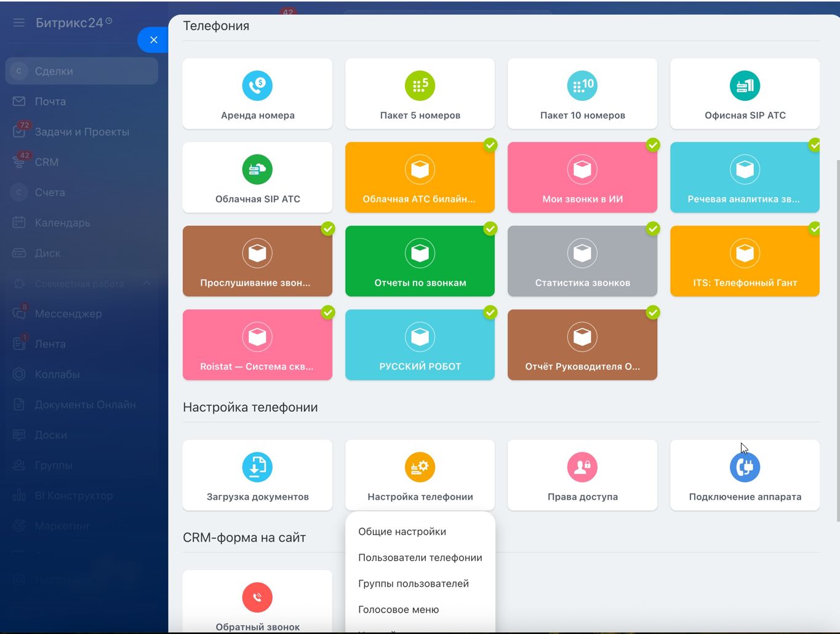Open Доски in the sidebar
840x634 pixels.
pyautogui.click(x=82, y=435)
